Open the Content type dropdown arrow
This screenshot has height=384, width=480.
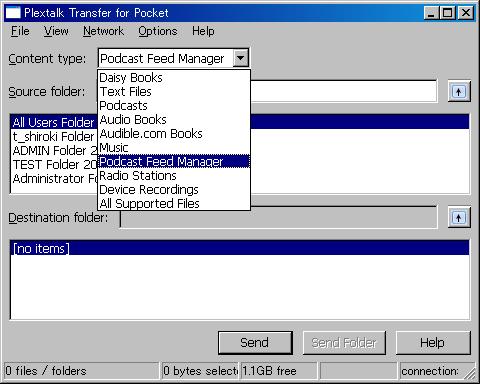(240, 58)
